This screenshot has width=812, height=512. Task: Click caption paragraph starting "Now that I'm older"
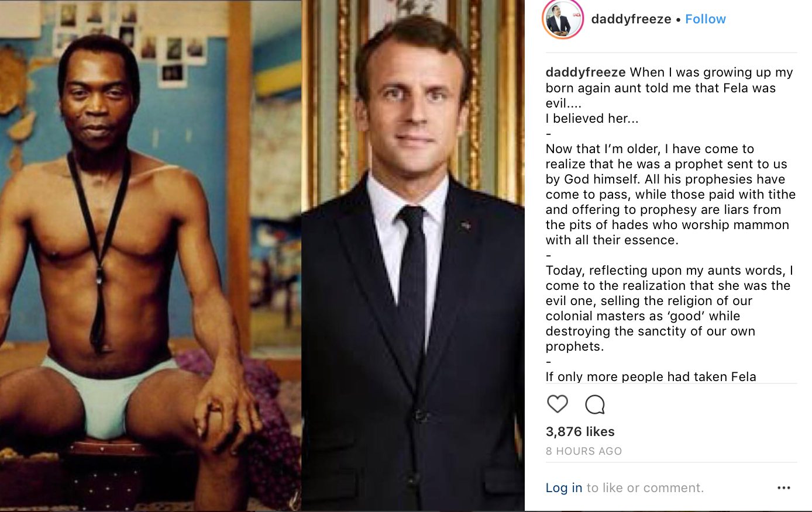670,194
